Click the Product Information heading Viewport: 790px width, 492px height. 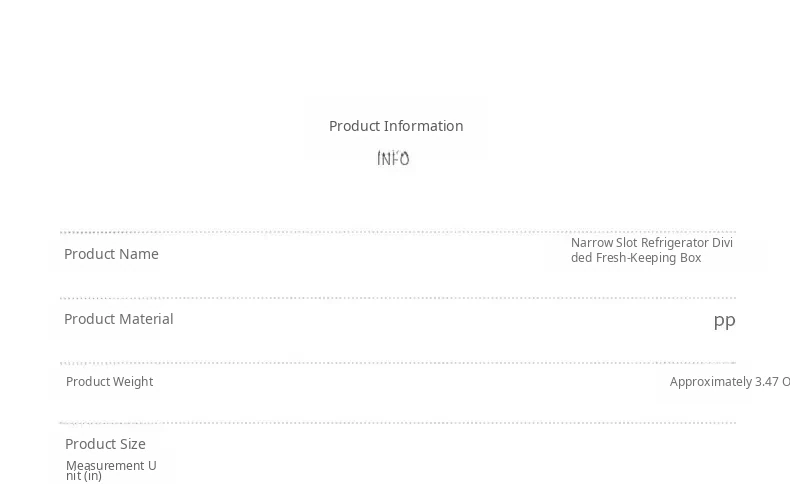pos(396,126)
